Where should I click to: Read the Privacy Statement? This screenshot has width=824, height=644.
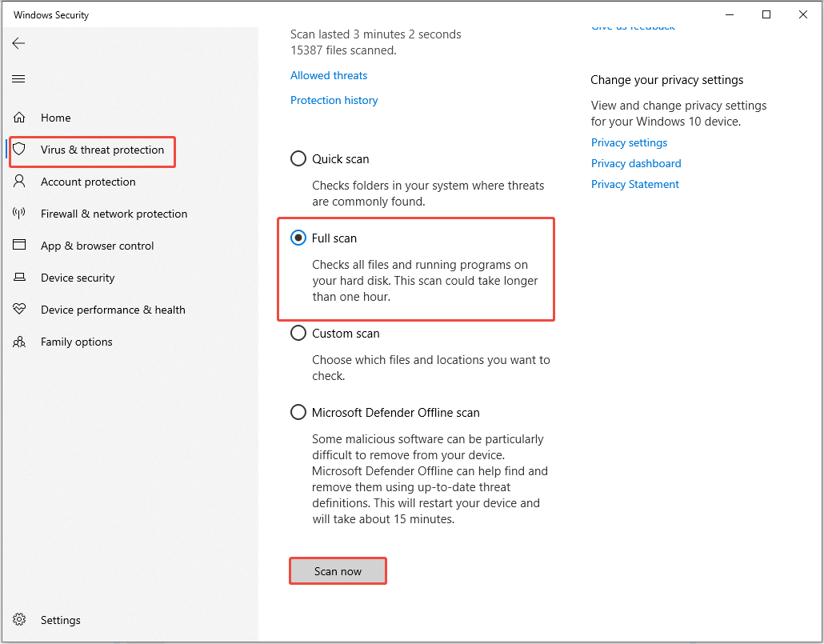(x=634, y=184)
